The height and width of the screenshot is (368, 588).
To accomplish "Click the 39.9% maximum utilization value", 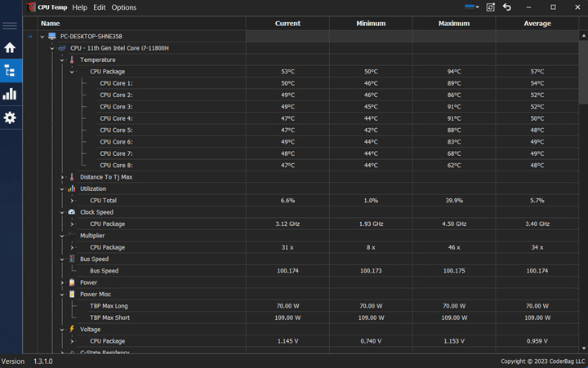I will point(454,201).
